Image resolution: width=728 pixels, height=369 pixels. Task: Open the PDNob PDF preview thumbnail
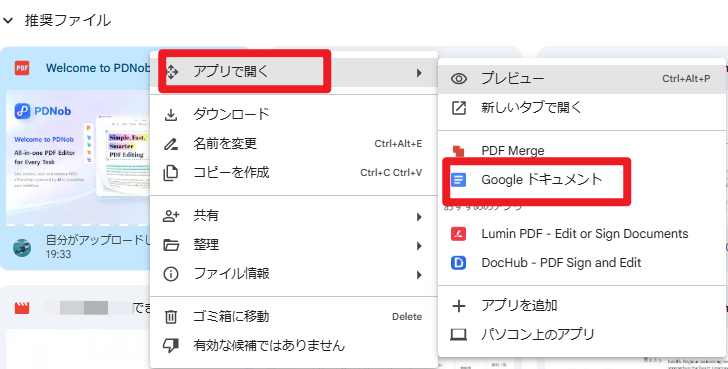(78, 158)
